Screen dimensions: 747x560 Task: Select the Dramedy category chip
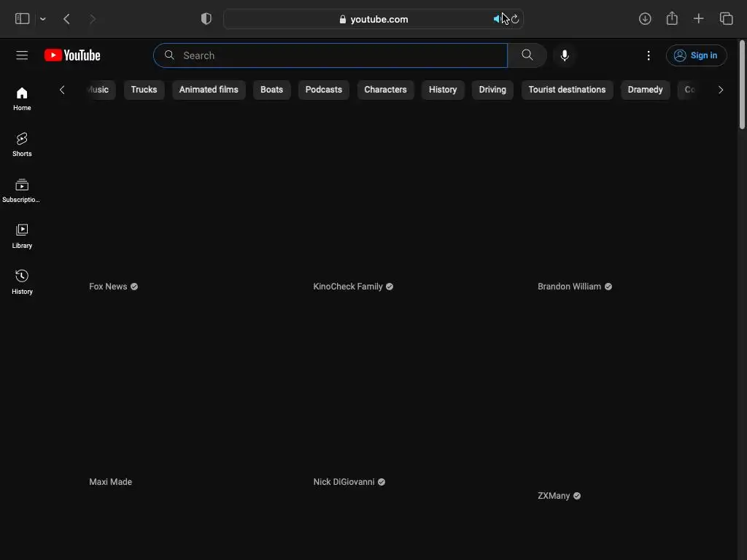coord(645,90)
